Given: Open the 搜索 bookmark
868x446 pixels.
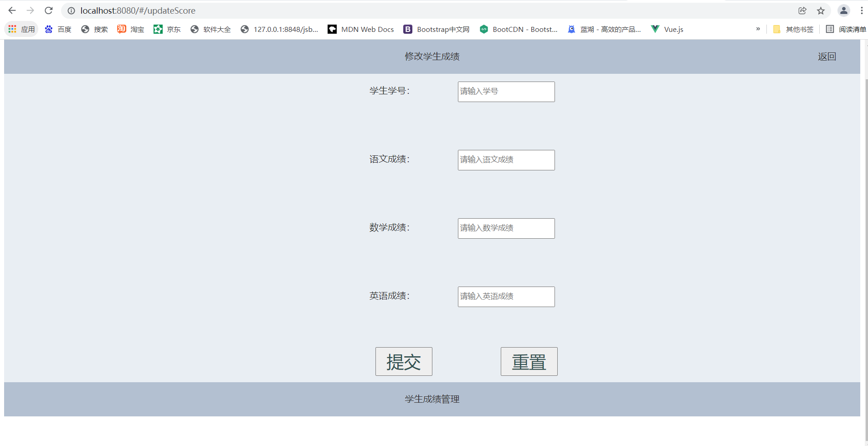Looking at the screenshot, I should 94,29.
